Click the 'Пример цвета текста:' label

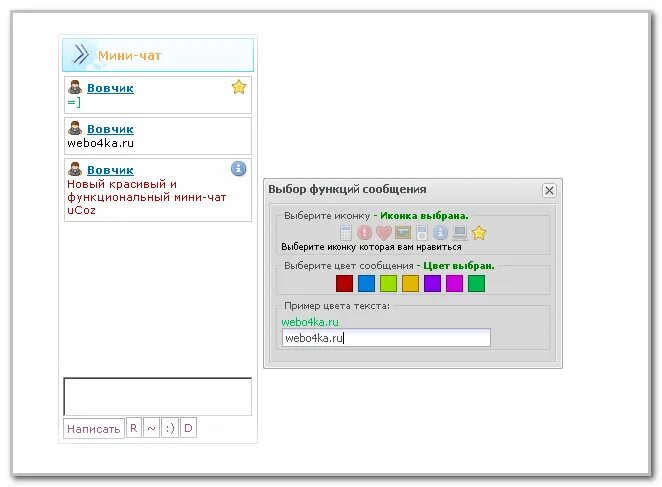337,305
